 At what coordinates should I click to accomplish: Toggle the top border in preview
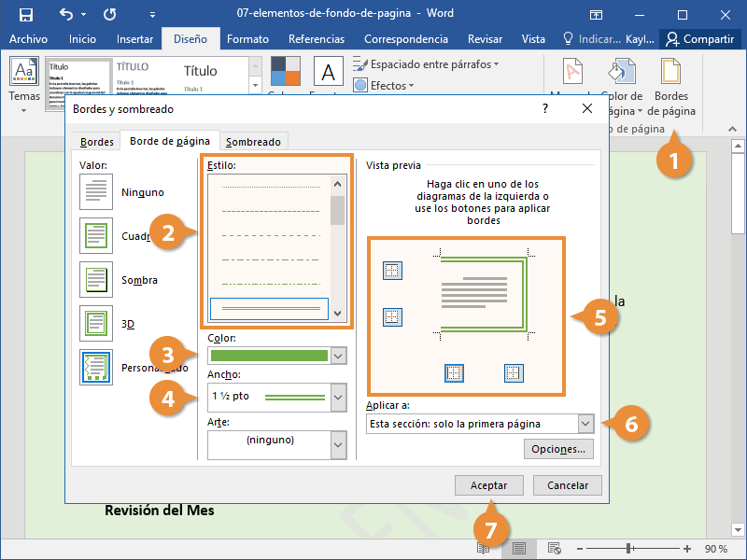392,271
